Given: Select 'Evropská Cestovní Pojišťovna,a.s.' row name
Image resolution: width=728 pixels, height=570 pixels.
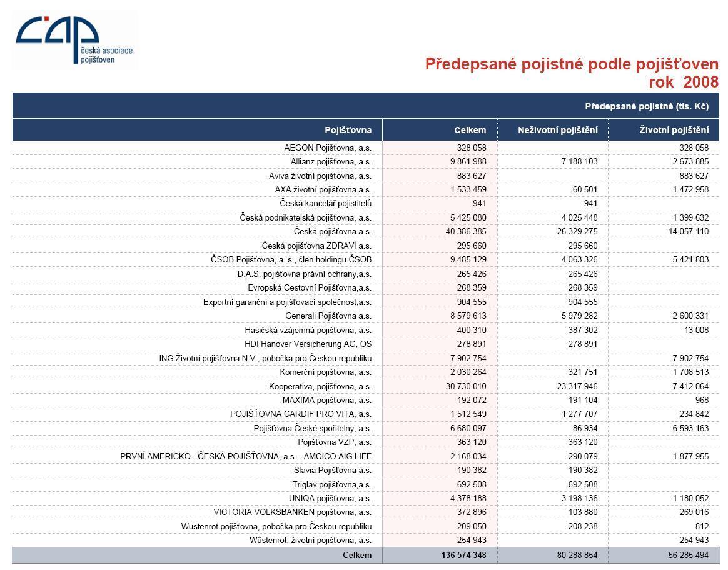Looking at the screenshot, I should coord(310,288).
